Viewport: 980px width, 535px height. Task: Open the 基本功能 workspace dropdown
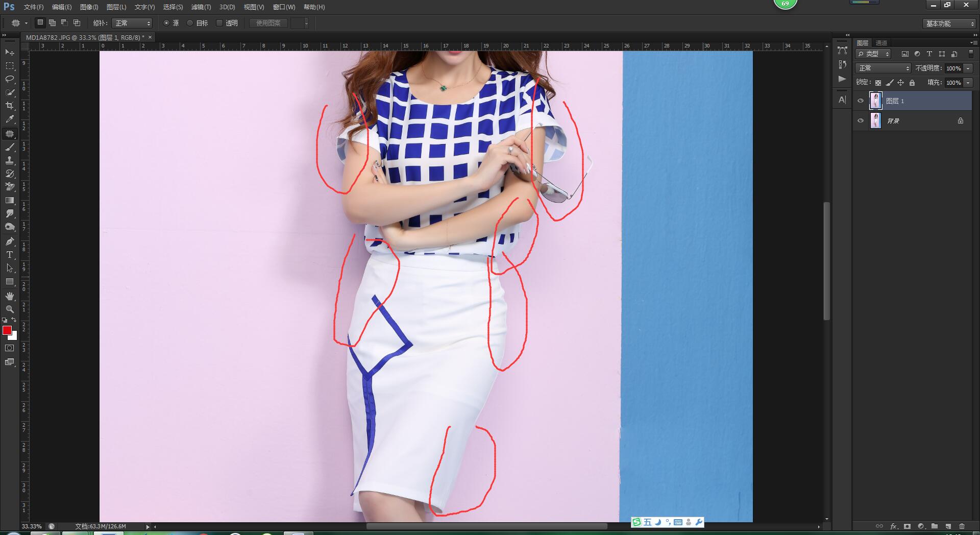pyautogui.click(x=949, y=23)
